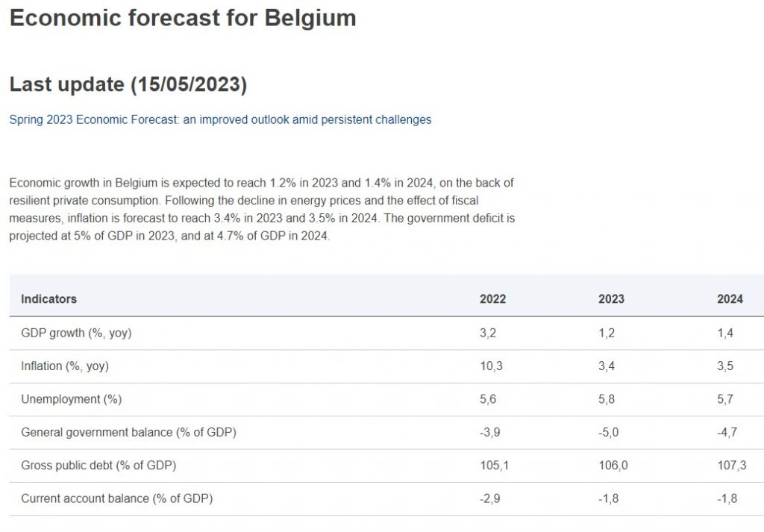Click the Indicators column header
This screenshot has height=532, width=764.
(x=48, y=298)
